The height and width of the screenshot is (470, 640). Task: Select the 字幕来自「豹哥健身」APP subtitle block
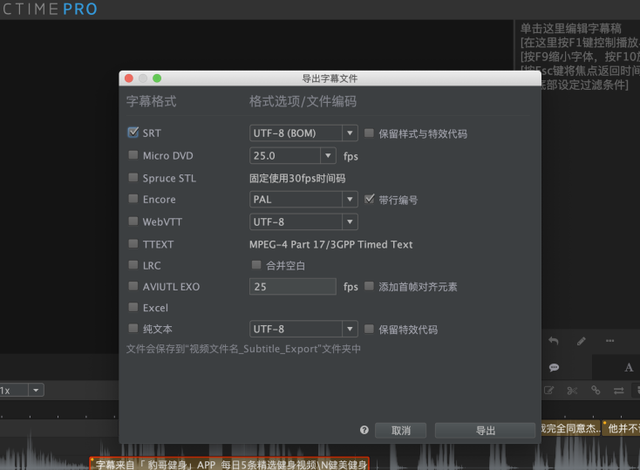(229, 464)
